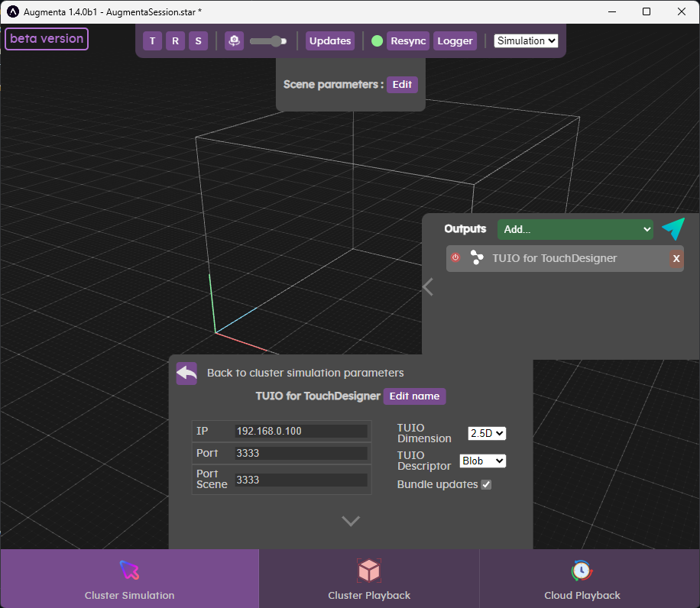Edit the scene parameters

pyautogui.click(x=402, y=85)
